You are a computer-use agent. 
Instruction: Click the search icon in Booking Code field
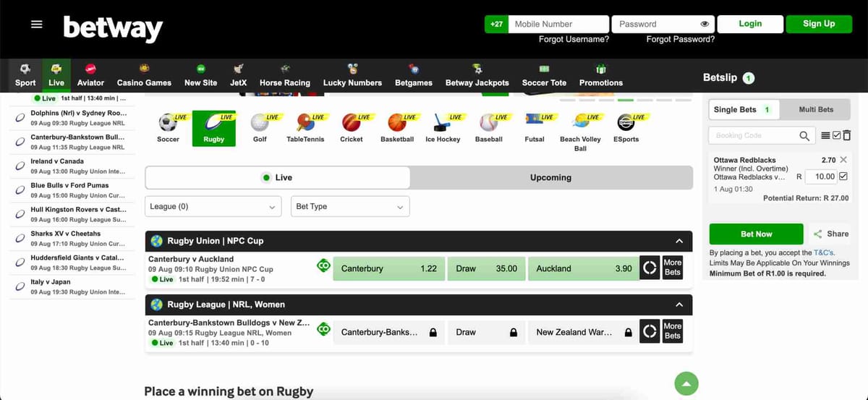(x=804, y=135)
